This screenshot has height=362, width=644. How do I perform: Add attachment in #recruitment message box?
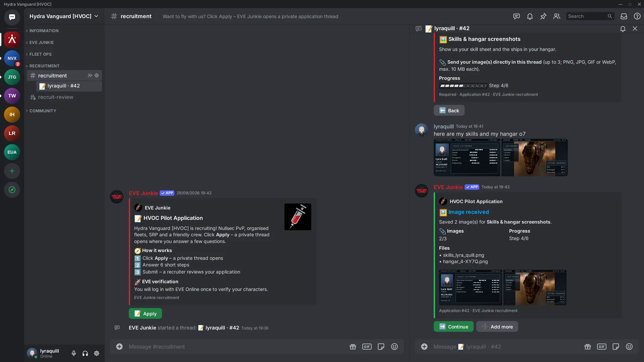tap(119, 347)
